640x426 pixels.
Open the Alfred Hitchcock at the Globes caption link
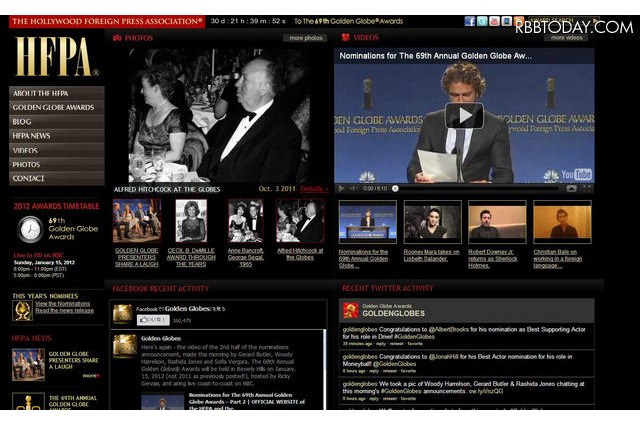(300, 254)
